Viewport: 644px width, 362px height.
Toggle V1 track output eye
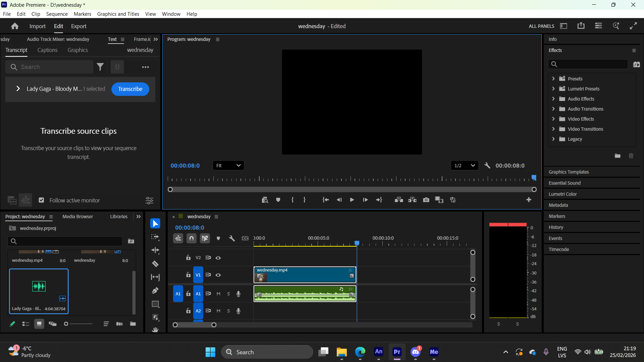pos(218,275)
